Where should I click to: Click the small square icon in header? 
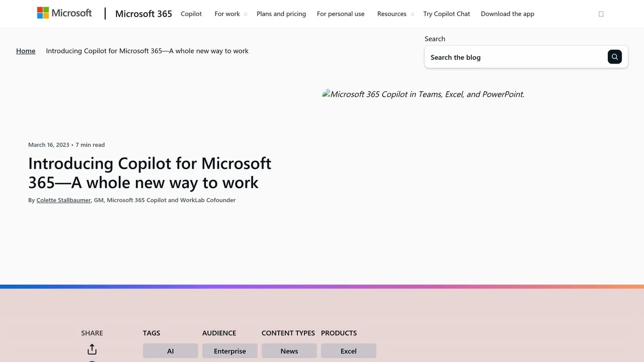[601, 14]
